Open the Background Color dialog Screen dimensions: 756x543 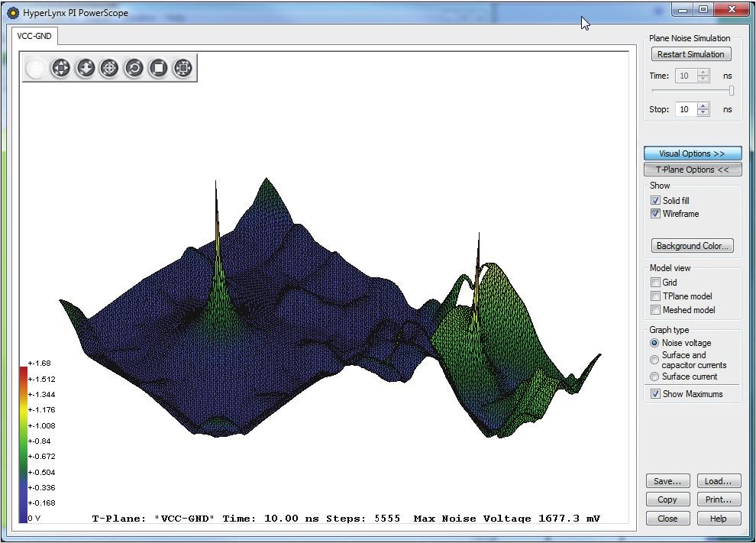click(x=692, y=246)
